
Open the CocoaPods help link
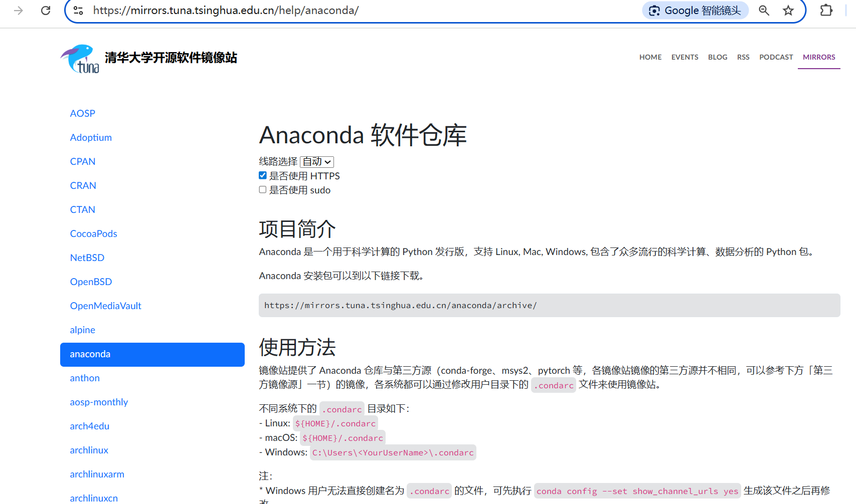click(x=94, y=233)
